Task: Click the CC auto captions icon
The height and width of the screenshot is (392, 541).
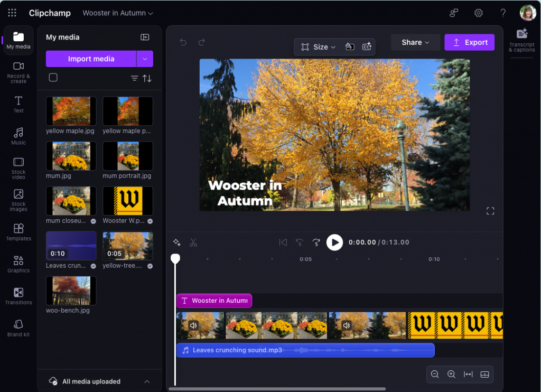Action: click(x=367, y=46)
